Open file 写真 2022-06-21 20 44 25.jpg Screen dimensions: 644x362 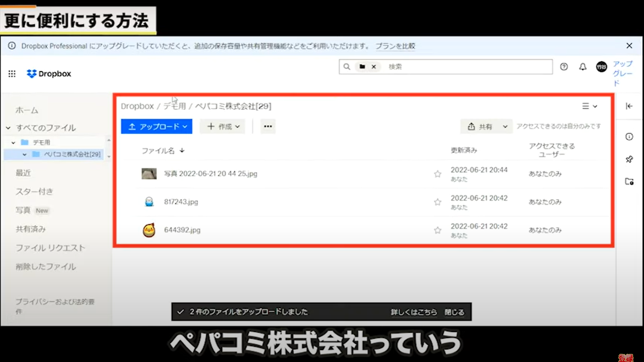(210, 174)
